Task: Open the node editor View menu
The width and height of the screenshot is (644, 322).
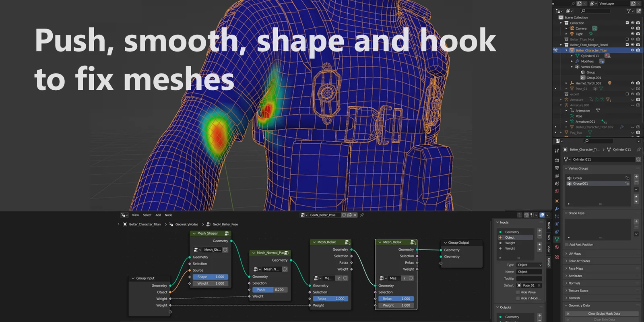Action: tap(135, 215)
